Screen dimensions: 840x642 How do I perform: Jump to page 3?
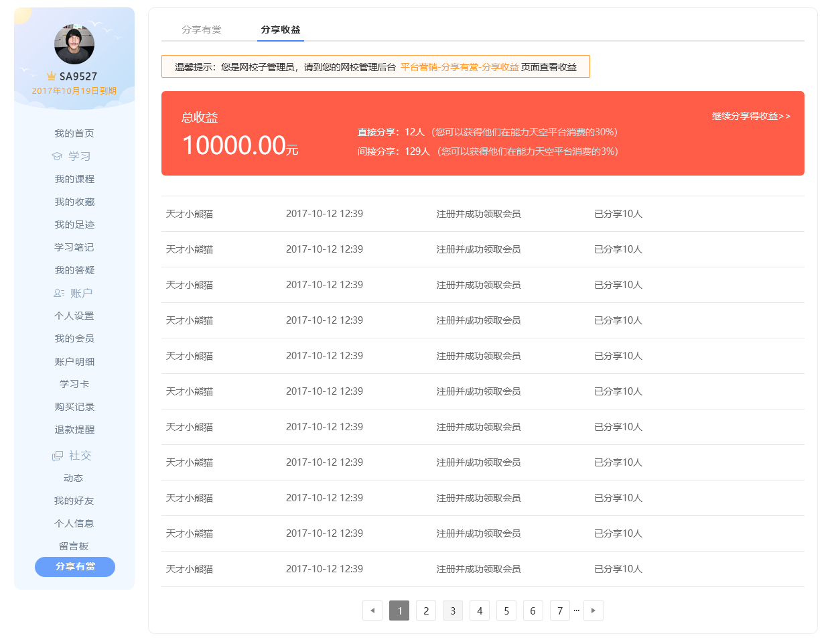click(453, 611)
